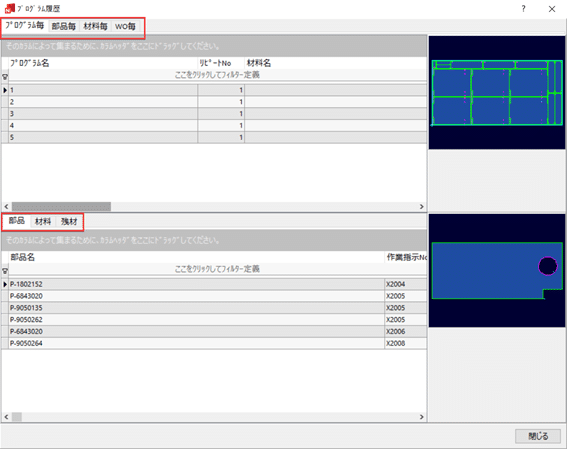Screen dimensions: 567x449
Task: Click the upper grid horizontal scrollbar thumb
Action: [61, 206]
